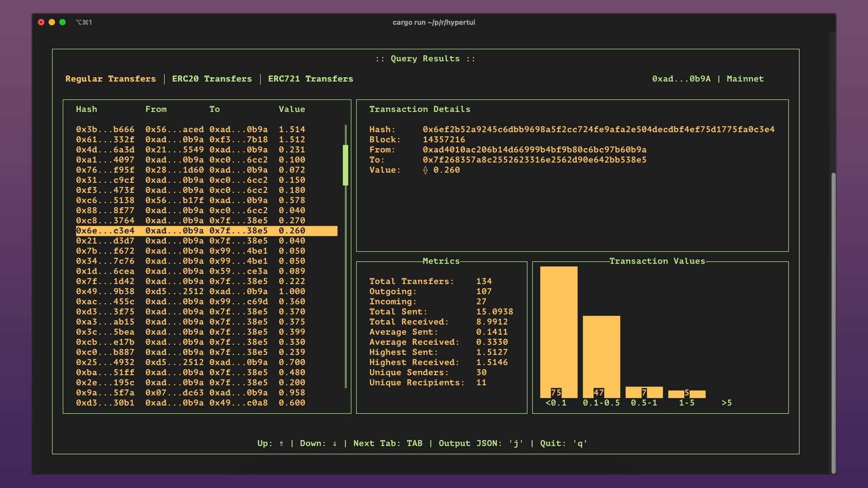Click the 0.1-0.5 bar in the chart
Image resolution: width=868 pixels, height=488 pixels.
pos(601,357)
